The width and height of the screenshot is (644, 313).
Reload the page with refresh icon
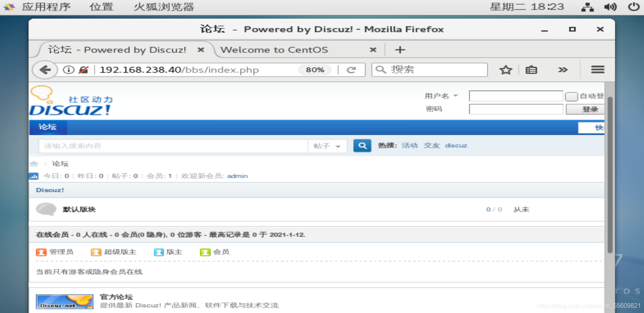(x=351, y=70)
